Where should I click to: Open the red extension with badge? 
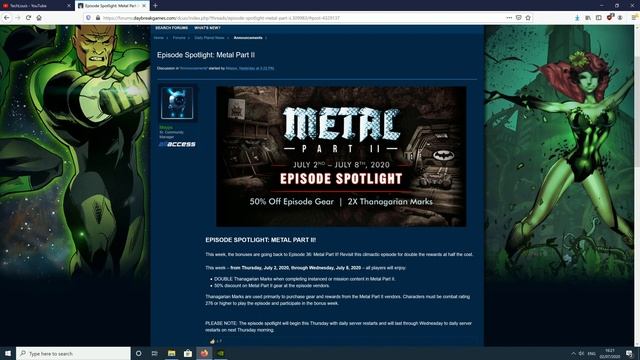610,17
